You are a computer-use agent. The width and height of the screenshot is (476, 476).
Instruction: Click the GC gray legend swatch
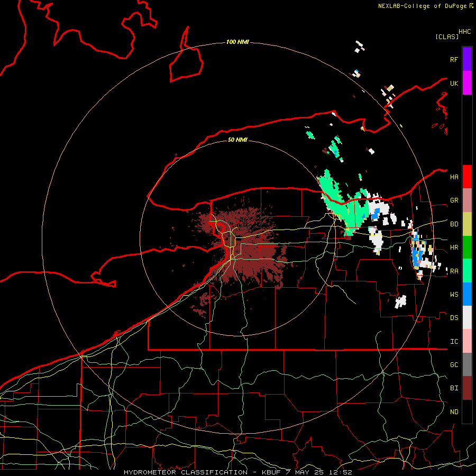pos(467,364)
